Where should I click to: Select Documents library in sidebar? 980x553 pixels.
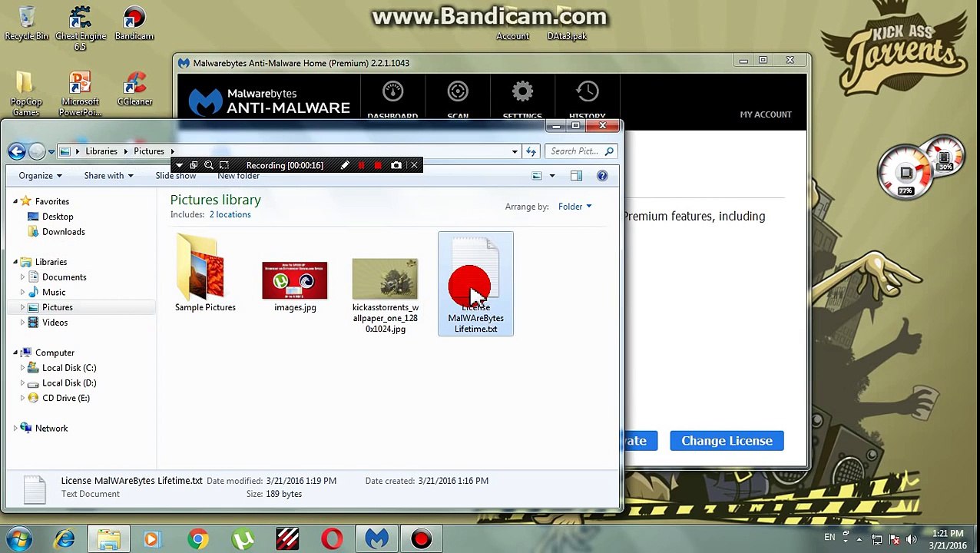65,277
